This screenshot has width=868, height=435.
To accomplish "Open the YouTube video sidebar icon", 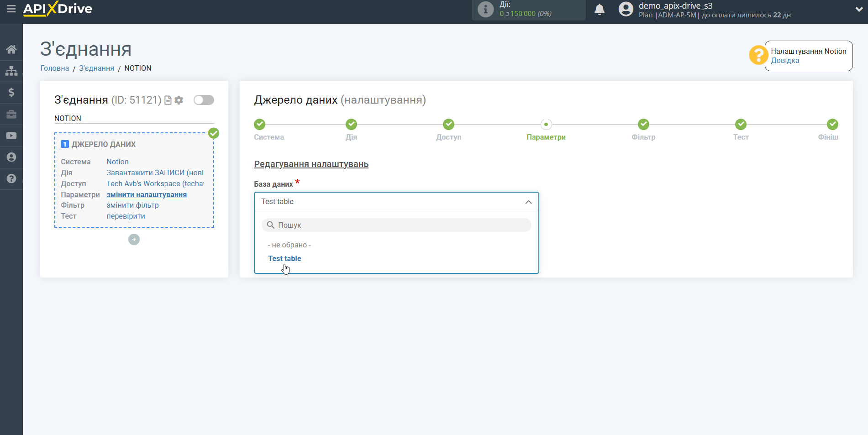I will 11,136.
